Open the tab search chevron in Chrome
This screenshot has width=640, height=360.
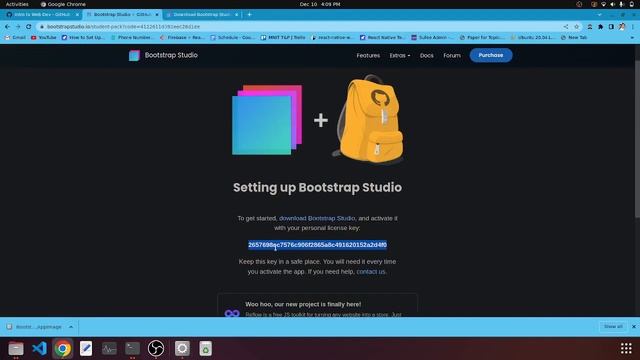point(599,15)
